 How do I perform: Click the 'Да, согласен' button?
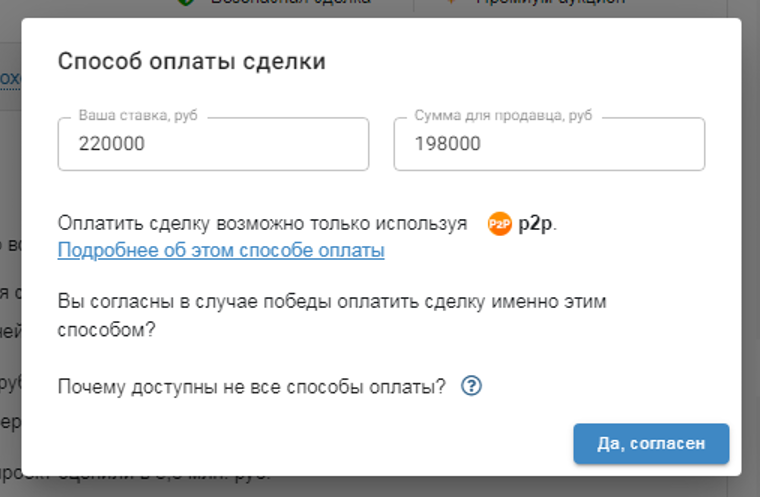[x=651, y=444]
